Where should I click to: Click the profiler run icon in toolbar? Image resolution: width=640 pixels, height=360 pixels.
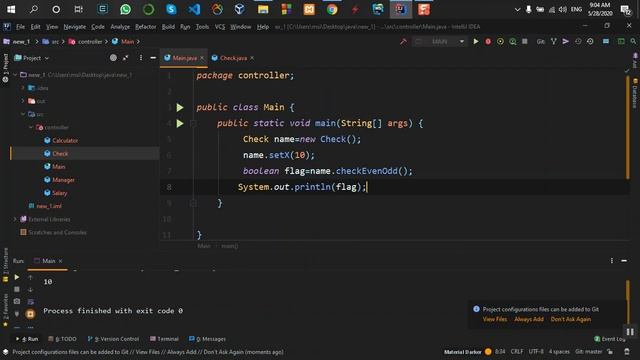click(x=513, y=41)
